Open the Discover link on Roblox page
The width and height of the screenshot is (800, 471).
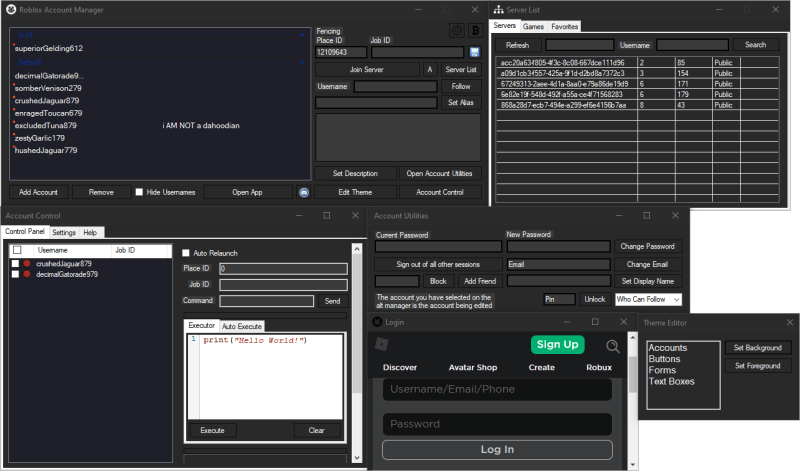400,367
